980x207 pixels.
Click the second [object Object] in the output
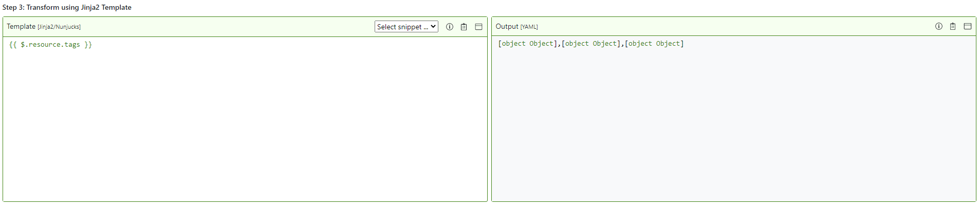pos(591,44)
